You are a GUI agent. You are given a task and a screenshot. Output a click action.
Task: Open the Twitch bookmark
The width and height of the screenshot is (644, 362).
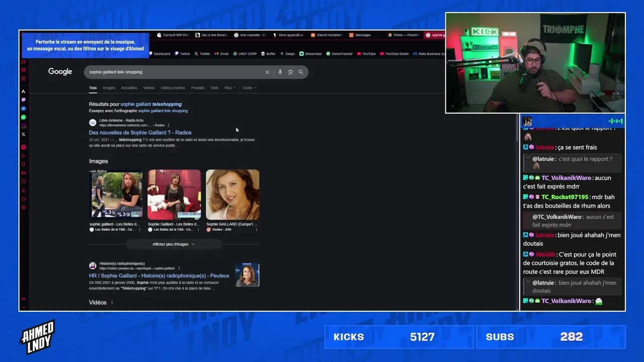click(183, 54)
